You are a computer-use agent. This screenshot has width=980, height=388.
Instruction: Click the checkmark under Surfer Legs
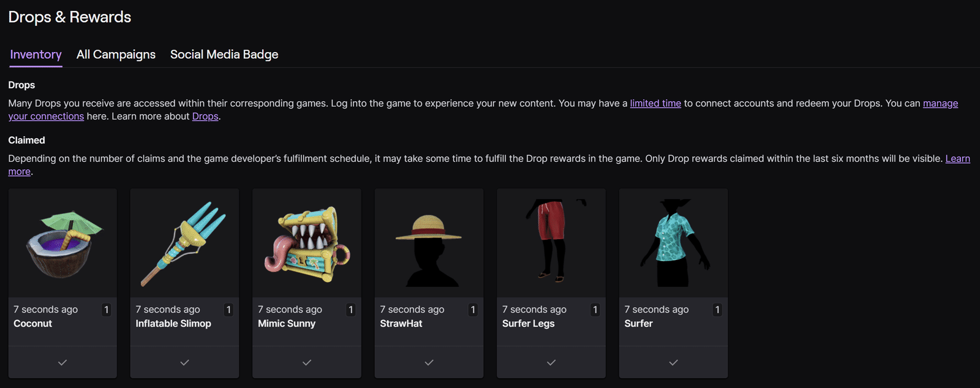(x=551, y=362)
